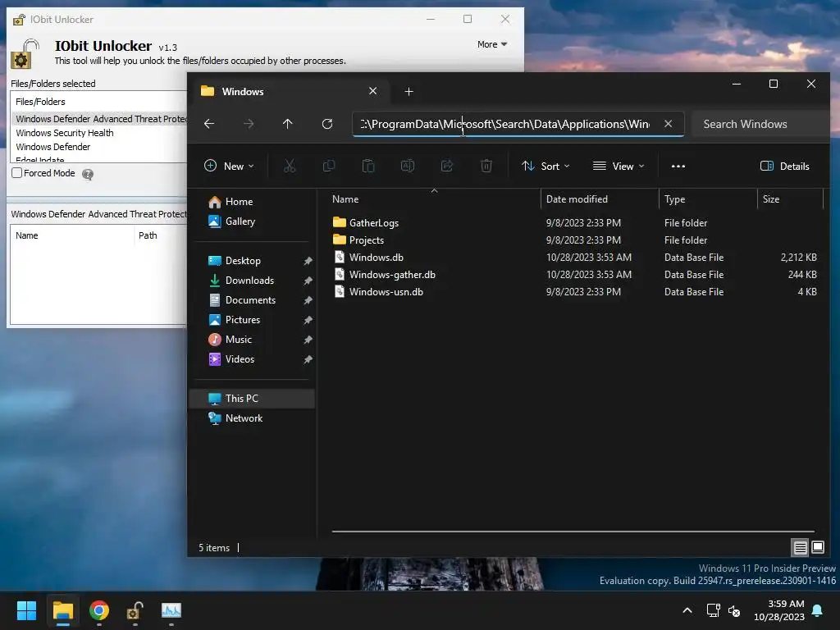The height and width of the screenshot is (630, 840).
Task: Click the network status tray icon
Action: 713,610
